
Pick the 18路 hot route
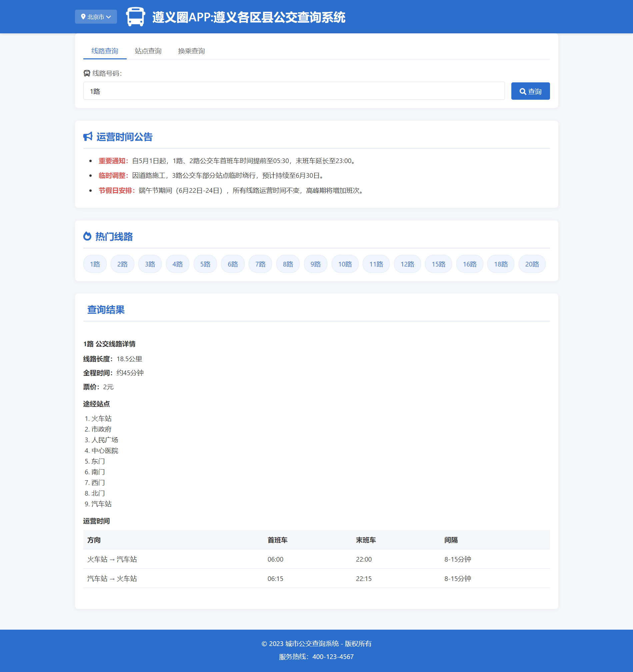click(x=501, y=264)
